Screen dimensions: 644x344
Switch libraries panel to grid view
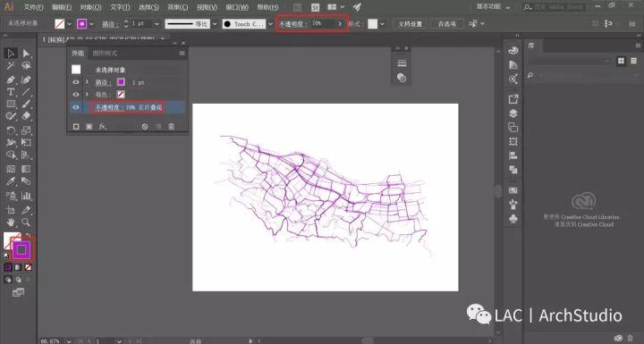pos(621,61)
